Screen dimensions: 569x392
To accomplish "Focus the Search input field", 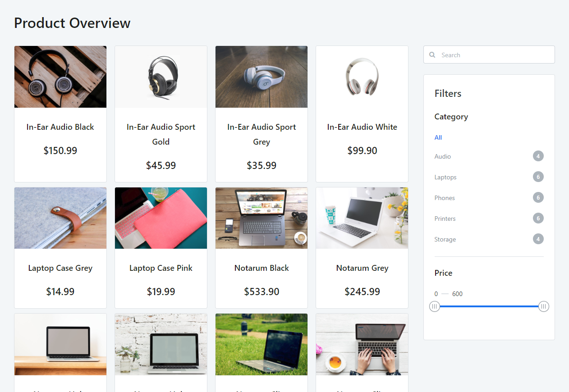I will tap(489, 55).
